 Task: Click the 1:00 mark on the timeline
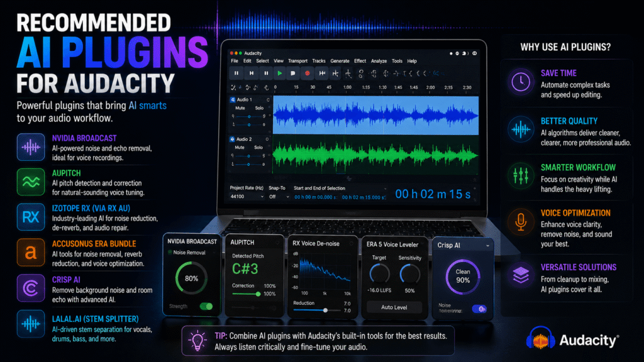pos(347,87)
